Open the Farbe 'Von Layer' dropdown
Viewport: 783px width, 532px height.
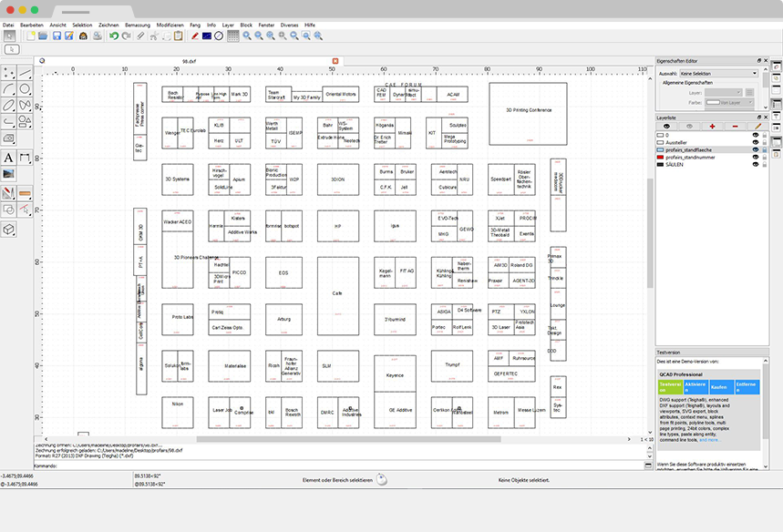pos(729,102)
